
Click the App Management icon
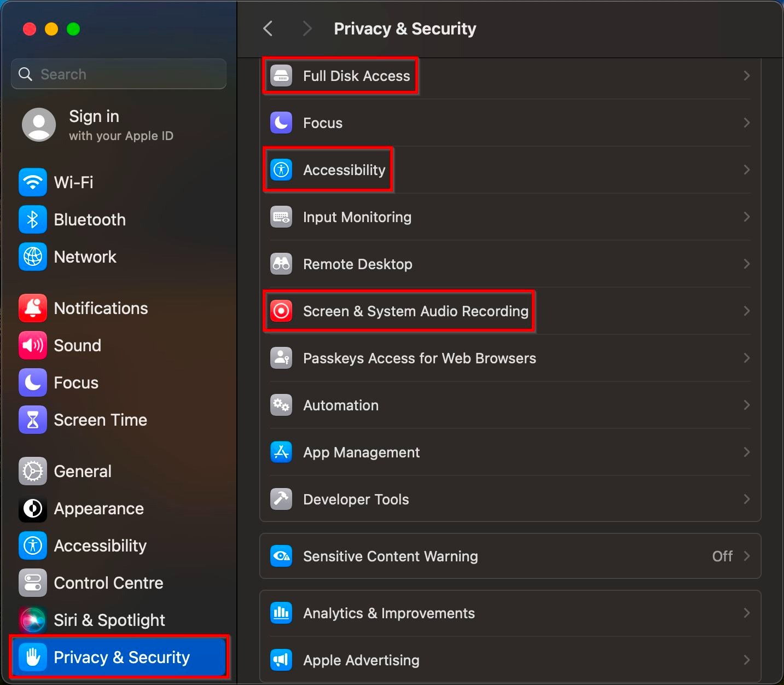281,452
